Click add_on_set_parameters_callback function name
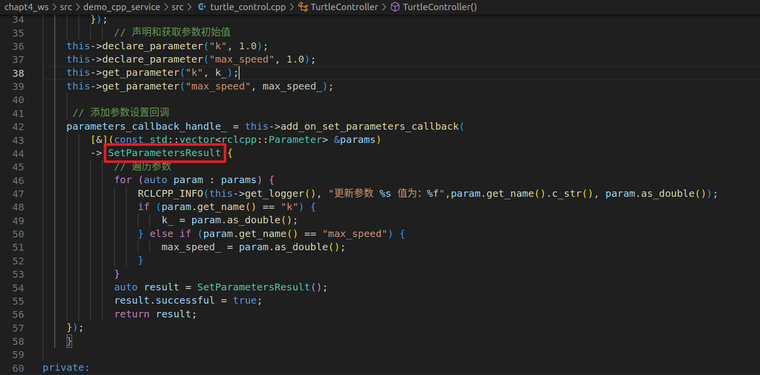Image resolution: width=760 pixels, height=375 pixels. click(x=369, y=127)
